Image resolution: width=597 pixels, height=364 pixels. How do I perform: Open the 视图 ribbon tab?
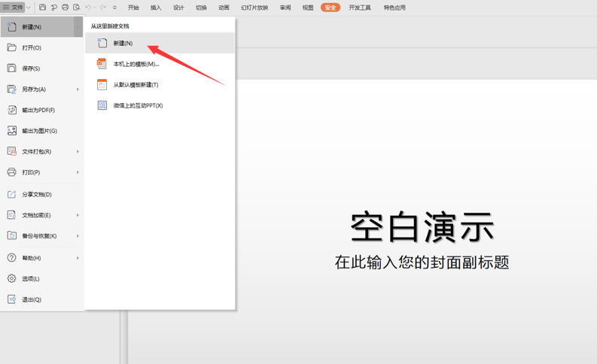308,8
